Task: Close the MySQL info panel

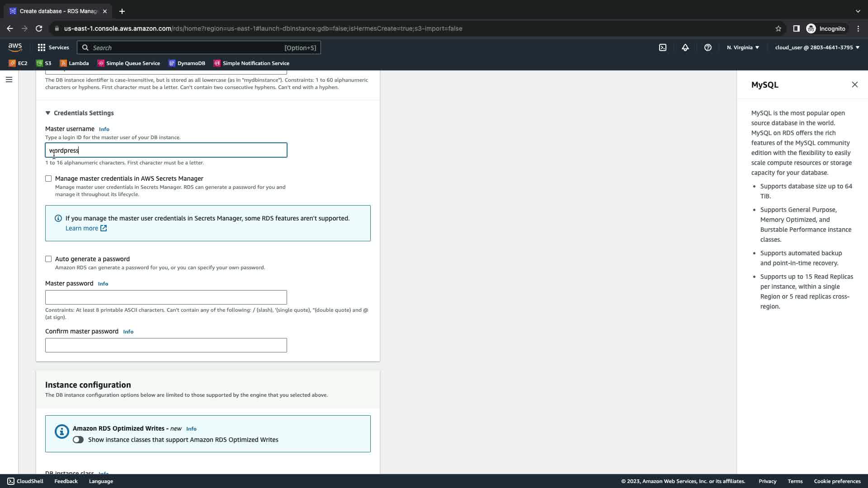Action: pyautogui.click(x=854, y=84)
